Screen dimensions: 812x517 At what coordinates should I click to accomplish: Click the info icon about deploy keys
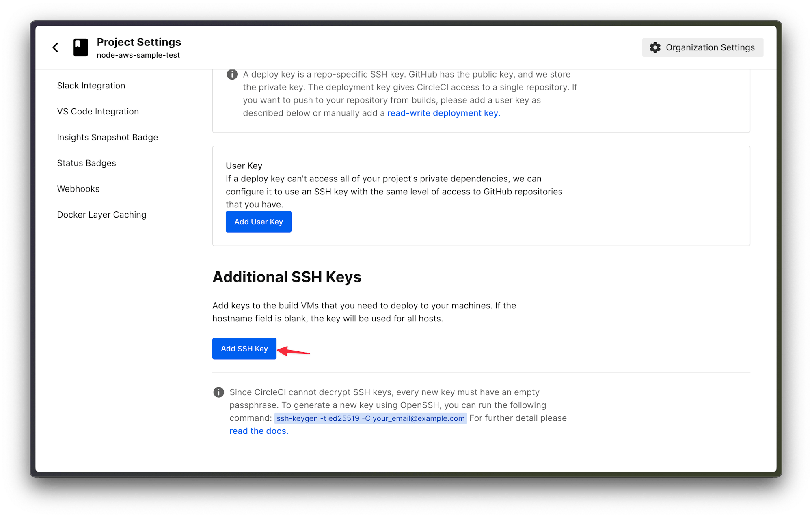[x=232, y=74]
